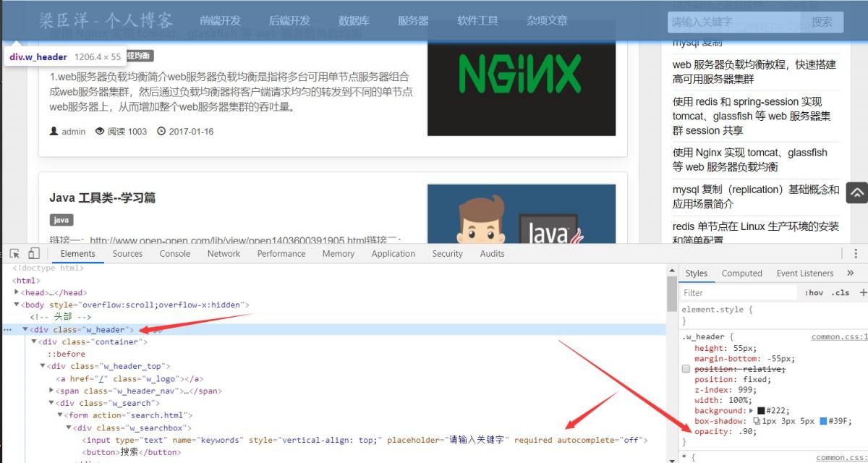Open the #39F box-shadow color swatch
Image resolution: width=868 pixels, height=463 pixels.
tap(823, 421)
